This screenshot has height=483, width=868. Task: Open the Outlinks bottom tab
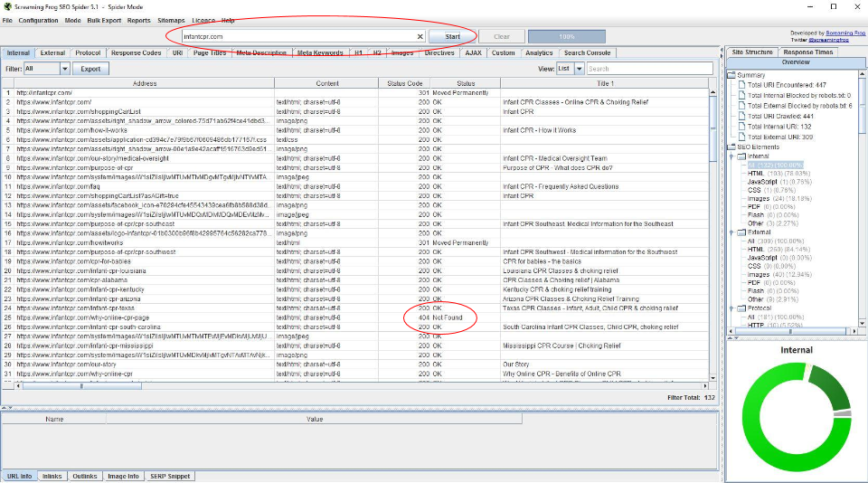(x=85, y=477)
